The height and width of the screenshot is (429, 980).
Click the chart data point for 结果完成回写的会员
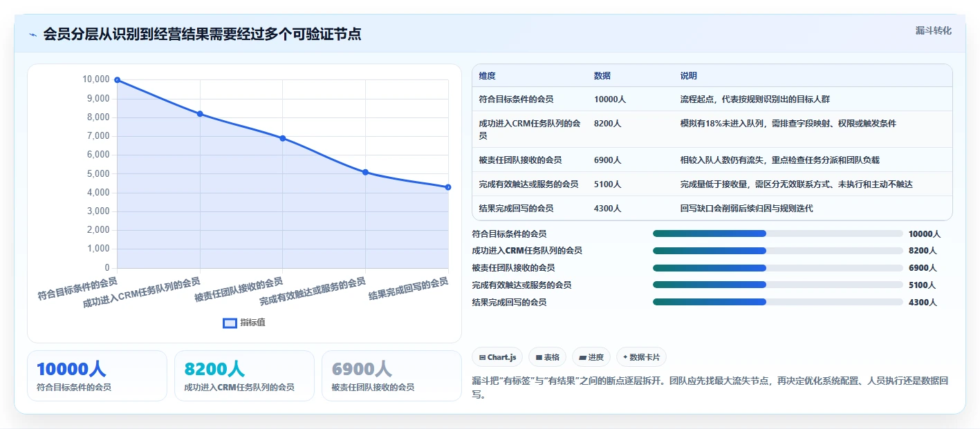coord(448,187)
